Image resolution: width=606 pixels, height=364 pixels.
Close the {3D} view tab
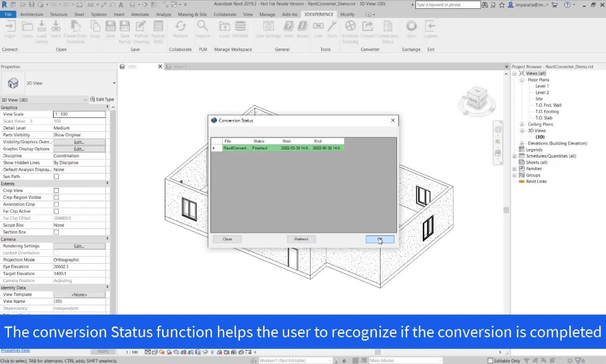tap(160, 66)
